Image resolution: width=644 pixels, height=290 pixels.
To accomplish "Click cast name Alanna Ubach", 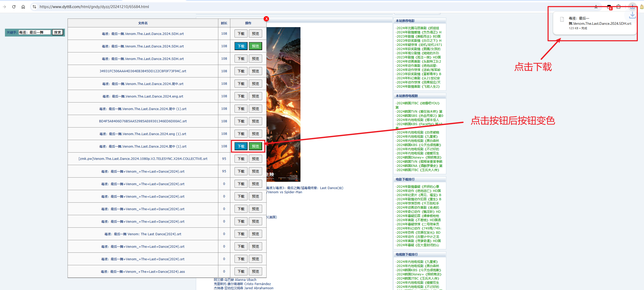I will [x=245, y=280].
